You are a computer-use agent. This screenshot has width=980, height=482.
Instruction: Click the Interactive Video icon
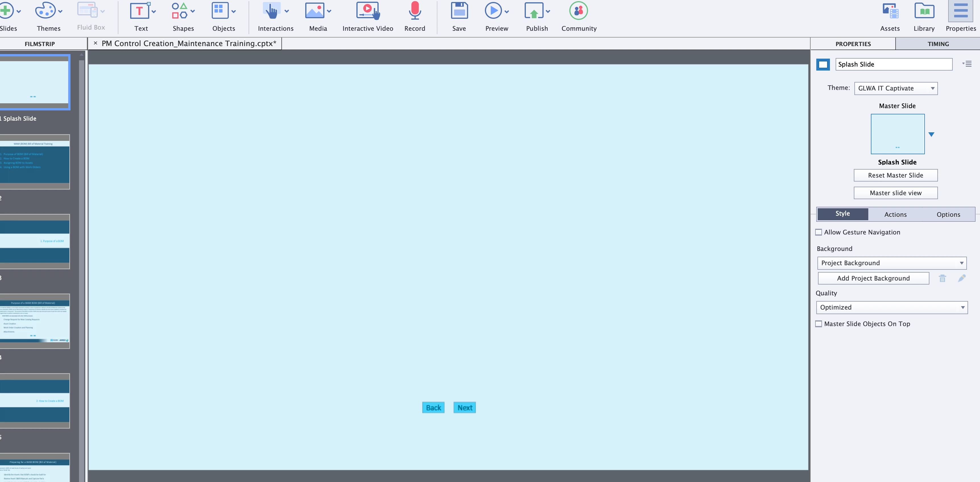tap(367, 11)
